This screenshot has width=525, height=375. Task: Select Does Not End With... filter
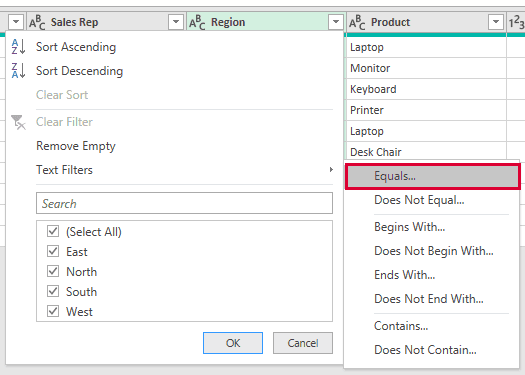click(429, 299)
